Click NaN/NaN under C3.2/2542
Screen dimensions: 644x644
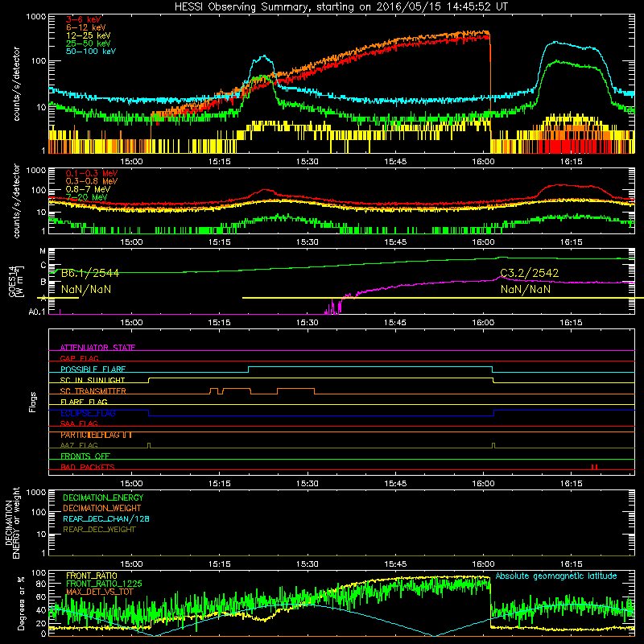[x=526, y=289]
